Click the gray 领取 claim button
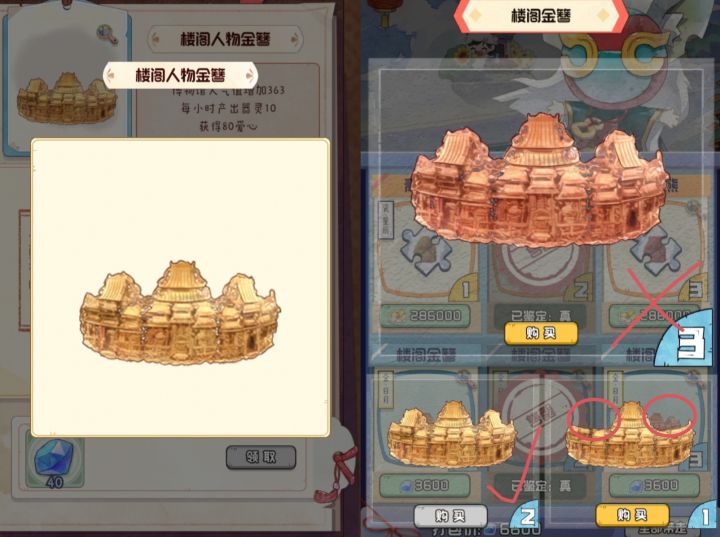Image resolution: width=720 pixels, height=537 pixels. [x=261, y=457]
